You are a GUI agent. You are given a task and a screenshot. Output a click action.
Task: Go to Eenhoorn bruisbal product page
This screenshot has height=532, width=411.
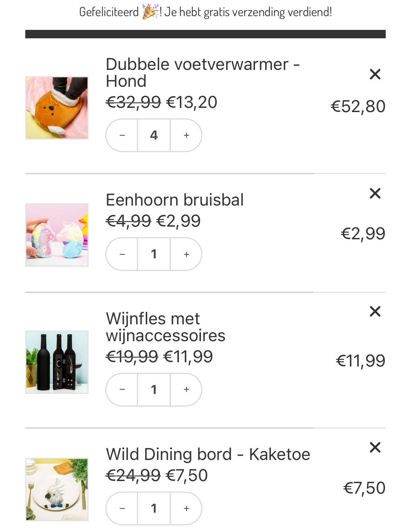175,200
